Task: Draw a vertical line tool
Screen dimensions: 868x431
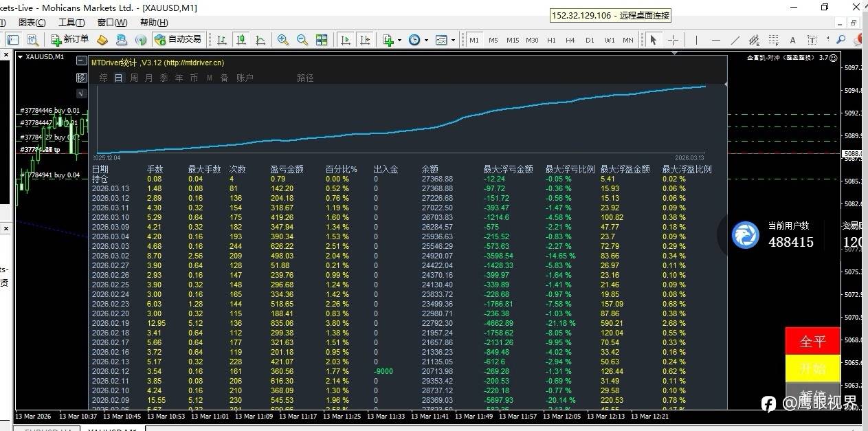Action: point(697,40)
